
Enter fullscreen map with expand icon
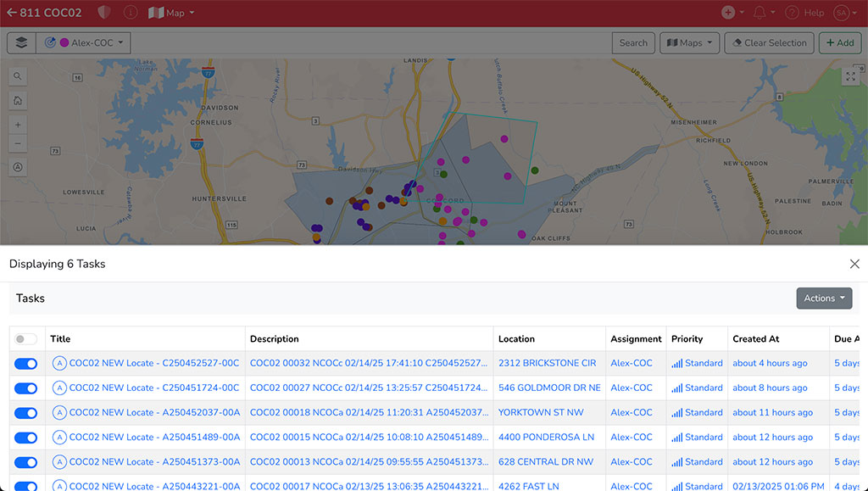850,76
